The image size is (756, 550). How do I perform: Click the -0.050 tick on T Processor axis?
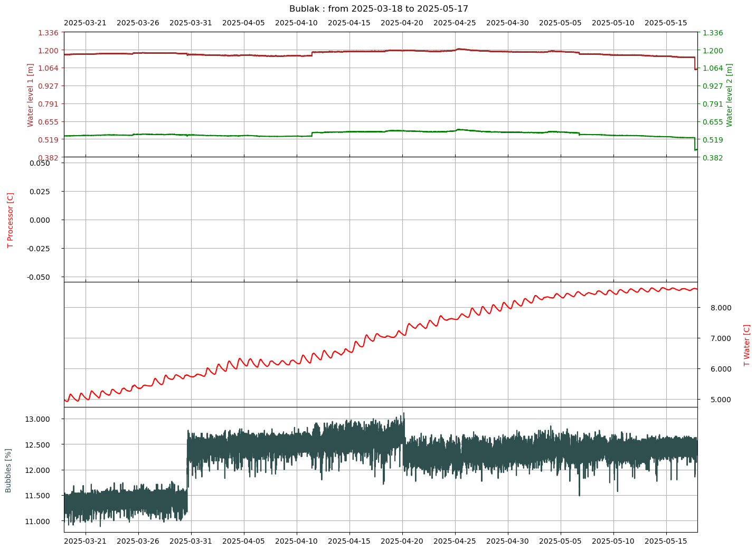(x=38, y=277)
